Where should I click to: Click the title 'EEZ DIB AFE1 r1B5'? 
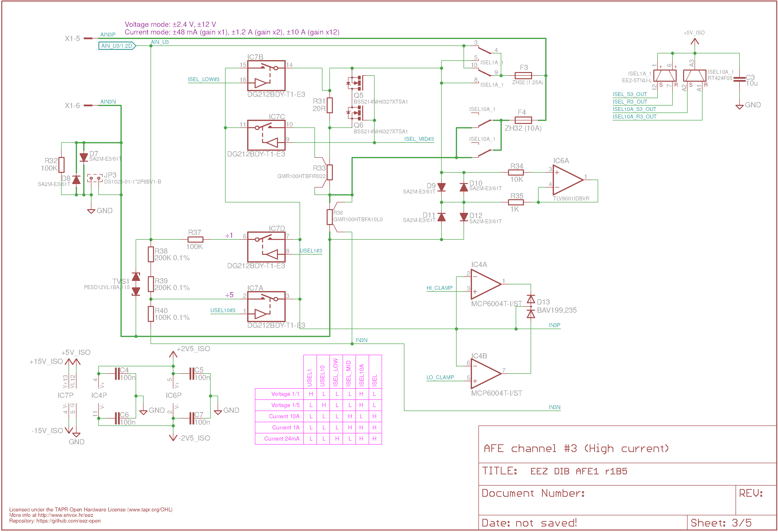579,471
